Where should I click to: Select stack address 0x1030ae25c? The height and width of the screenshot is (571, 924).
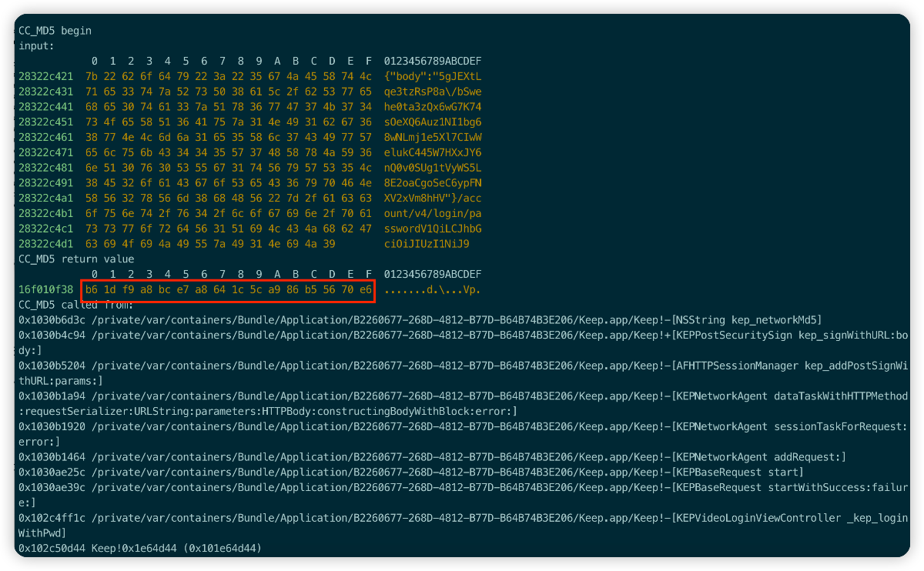click(52, 472)
